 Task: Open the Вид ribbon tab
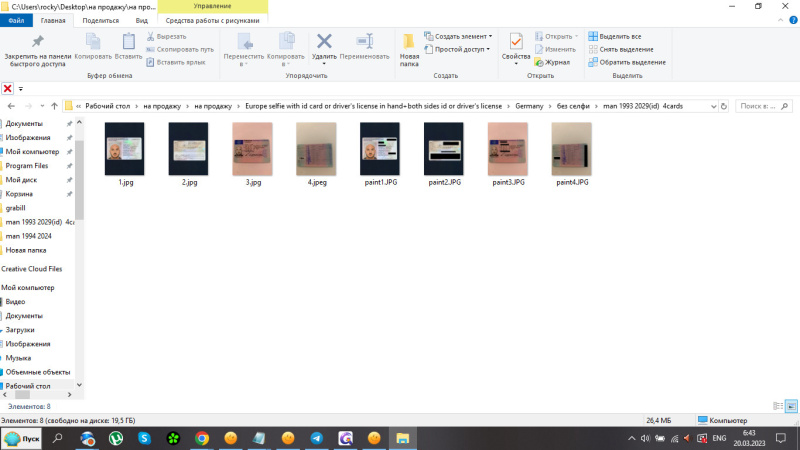click(x=142, y=20)
